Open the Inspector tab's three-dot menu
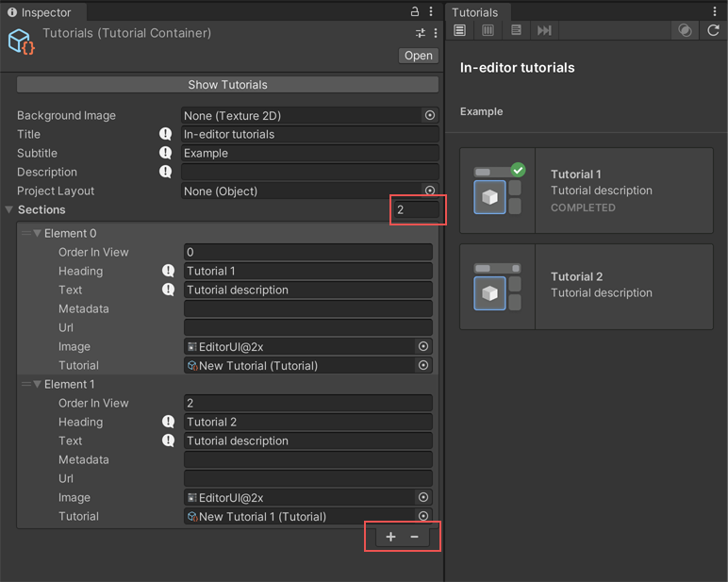Screen dimensions: 728x582 (431, 12)
